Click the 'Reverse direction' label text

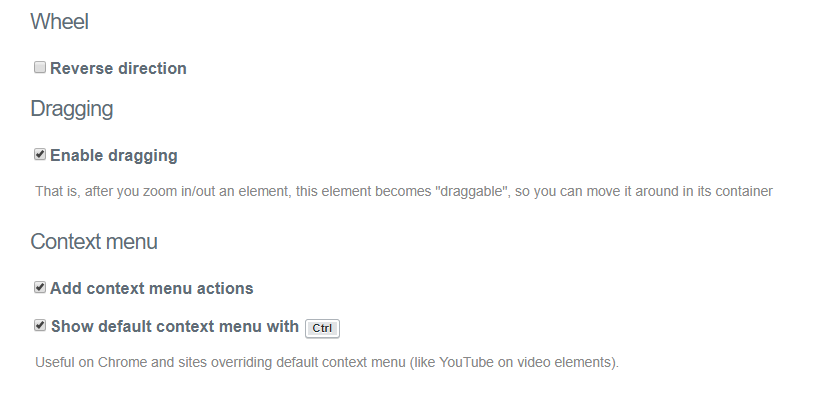point(118,69)
